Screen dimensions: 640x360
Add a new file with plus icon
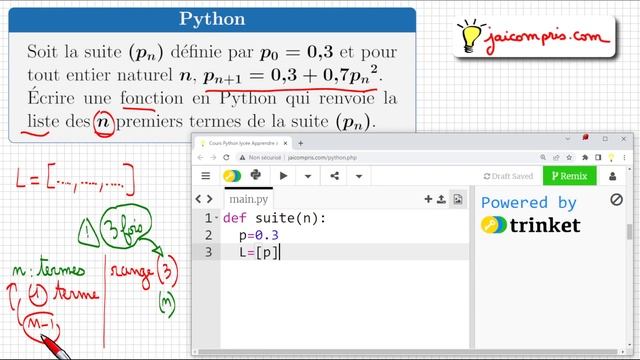428,199
